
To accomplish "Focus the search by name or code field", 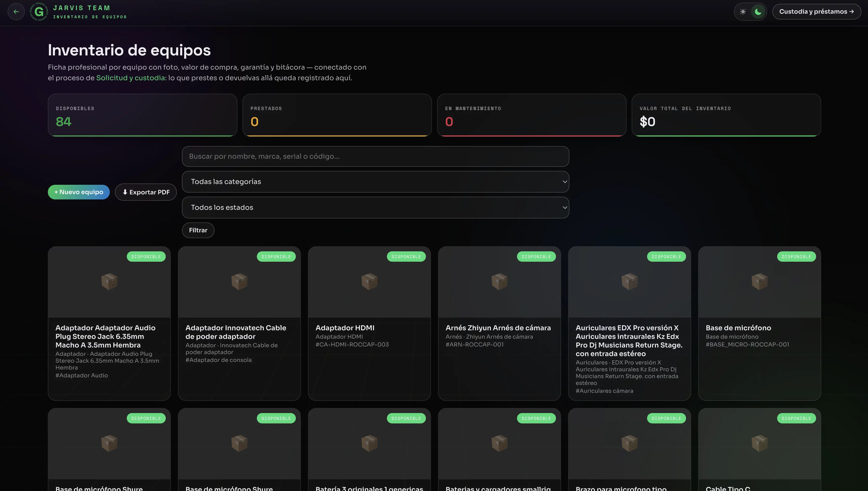I will coord(376,156).
